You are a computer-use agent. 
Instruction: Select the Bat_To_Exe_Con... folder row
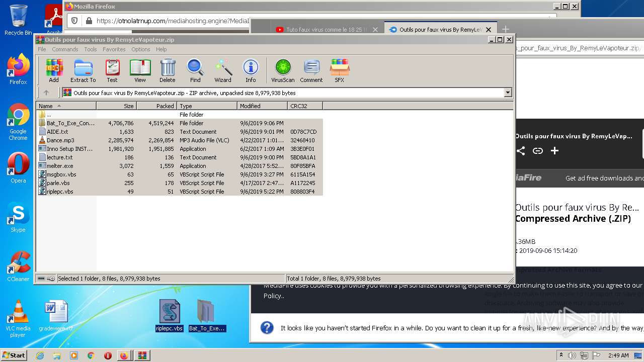[x=180, y=123]
